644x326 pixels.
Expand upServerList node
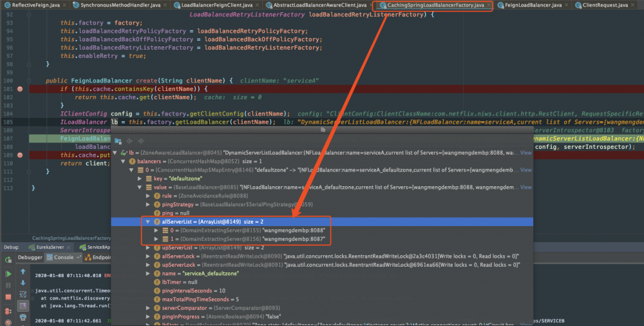[x=148, y=248]
